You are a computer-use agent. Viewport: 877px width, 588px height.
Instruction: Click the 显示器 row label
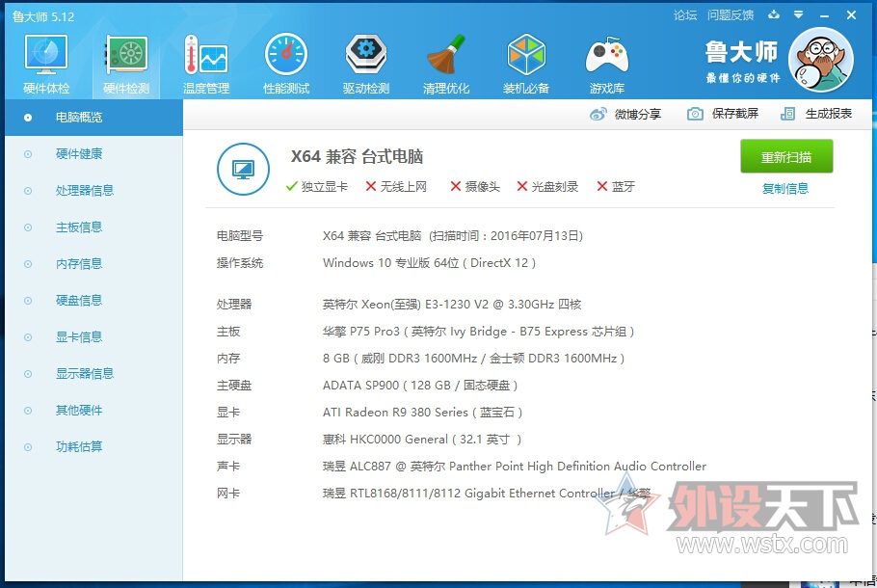pyautogui.click(x=234, y=440)
